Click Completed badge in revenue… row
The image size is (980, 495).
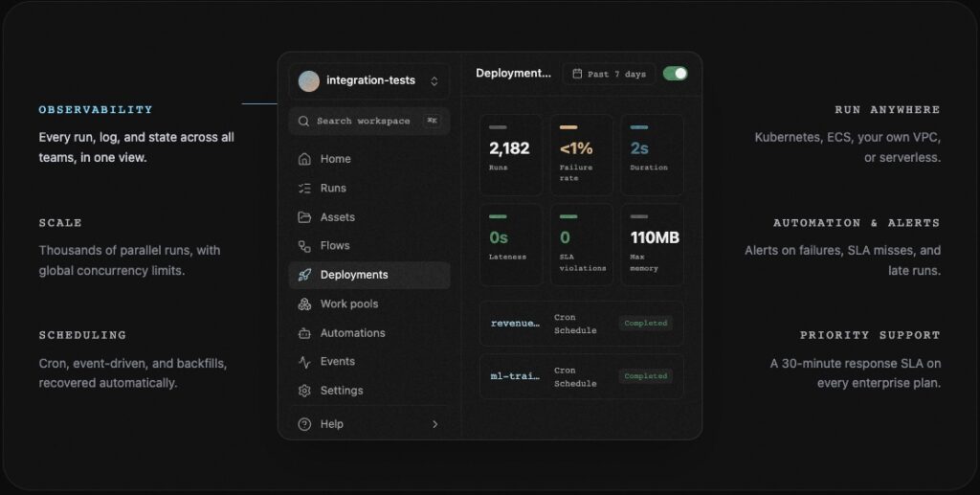click(646, 324)
